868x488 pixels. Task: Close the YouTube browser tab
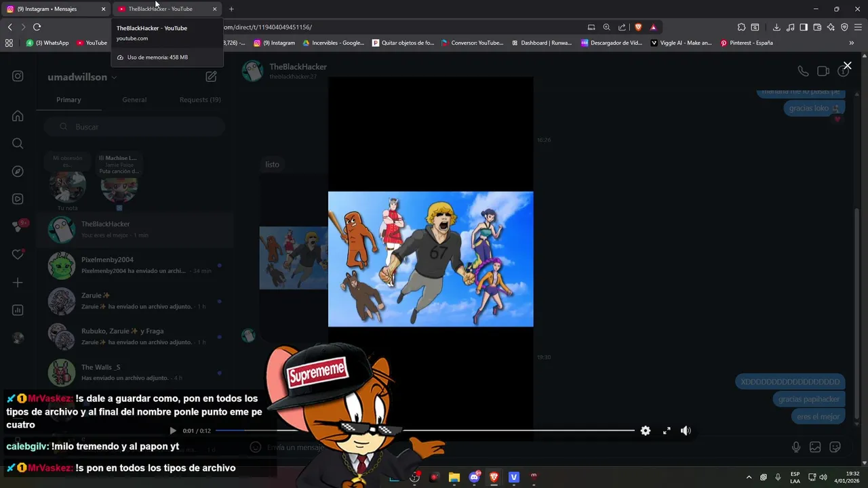[215, 9]
